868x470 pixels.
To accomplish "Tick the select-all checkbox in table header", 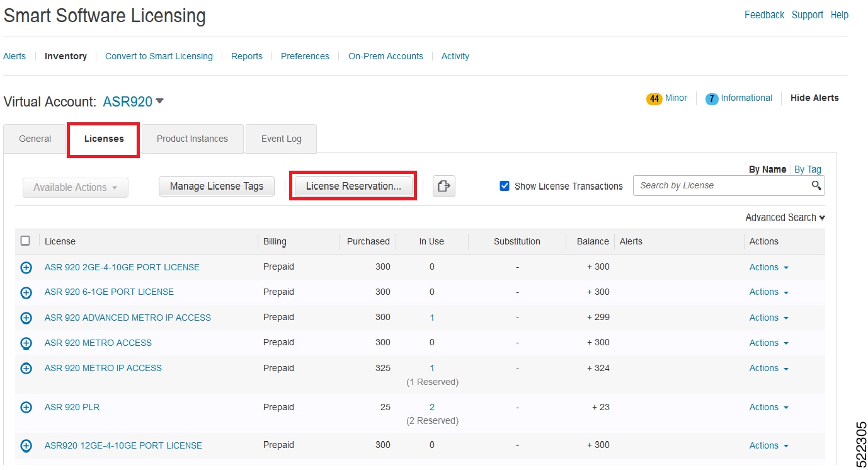I will 25,241.
